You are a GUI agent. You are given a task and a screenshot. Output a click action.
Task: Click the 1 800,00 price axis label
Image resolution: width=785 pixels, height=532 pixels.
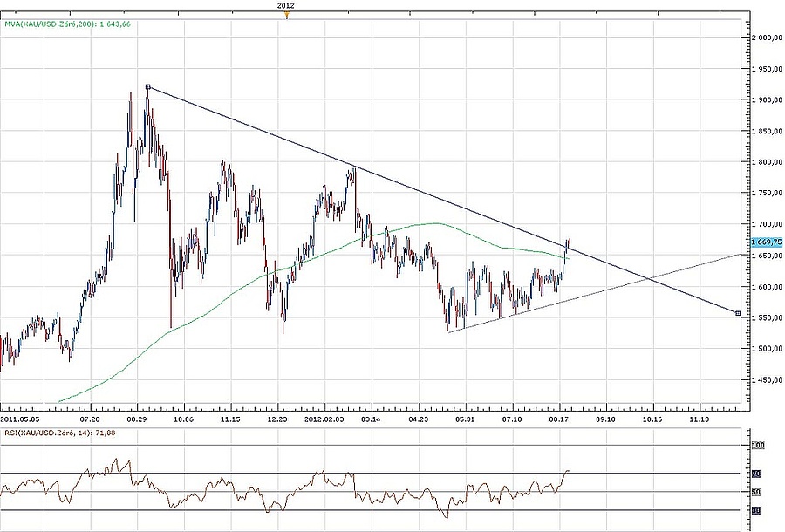tap(766, 162)
